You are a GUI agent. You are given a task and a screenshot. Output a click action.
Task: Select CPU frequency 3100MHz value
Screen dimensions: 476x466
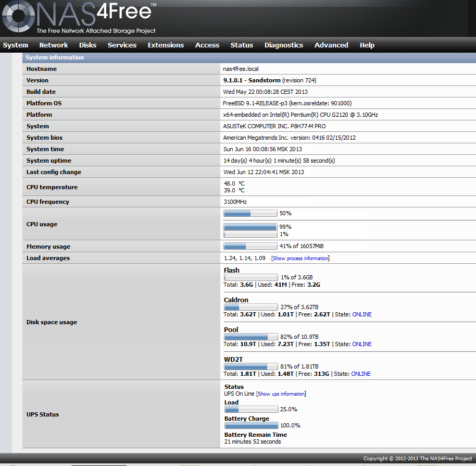click(x=235, y=202)
